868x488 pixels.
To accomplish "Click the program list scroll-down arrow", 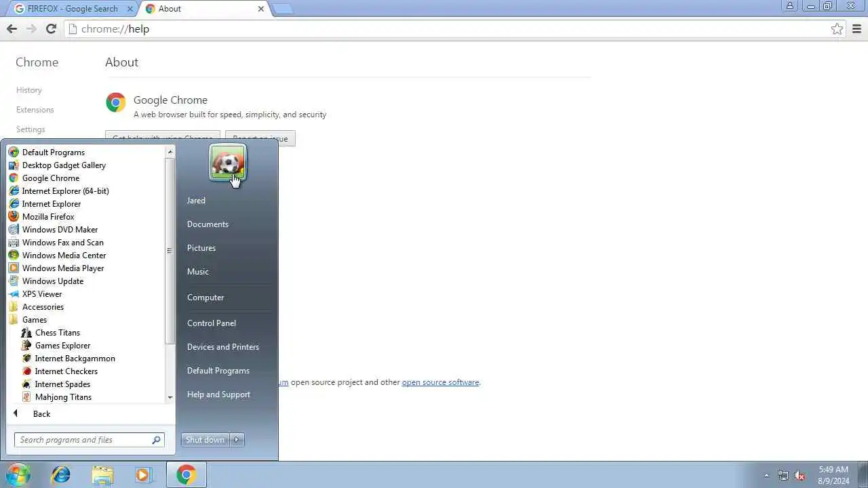I will point(170,397).
